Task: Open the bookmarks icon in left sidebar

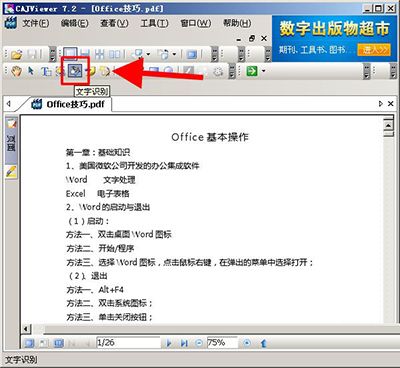Action: pyautogui.click(x=11, y=124)
